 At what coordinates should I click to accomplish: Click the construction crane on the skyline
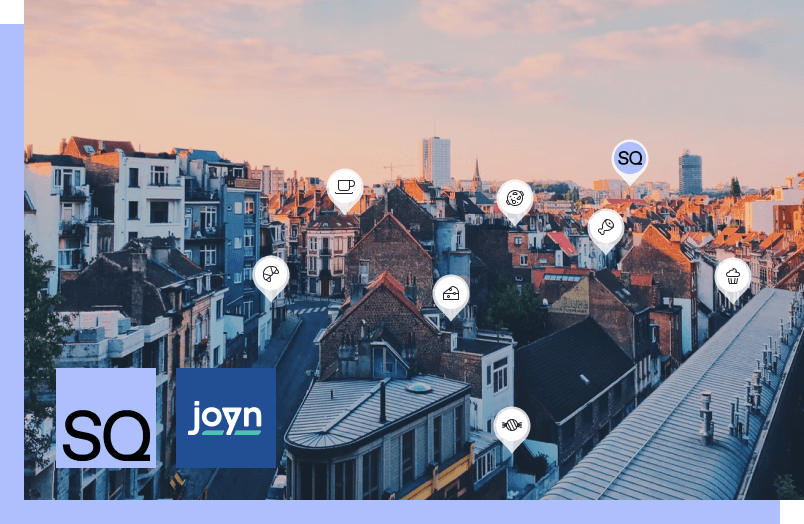click(x=397, y=167)
